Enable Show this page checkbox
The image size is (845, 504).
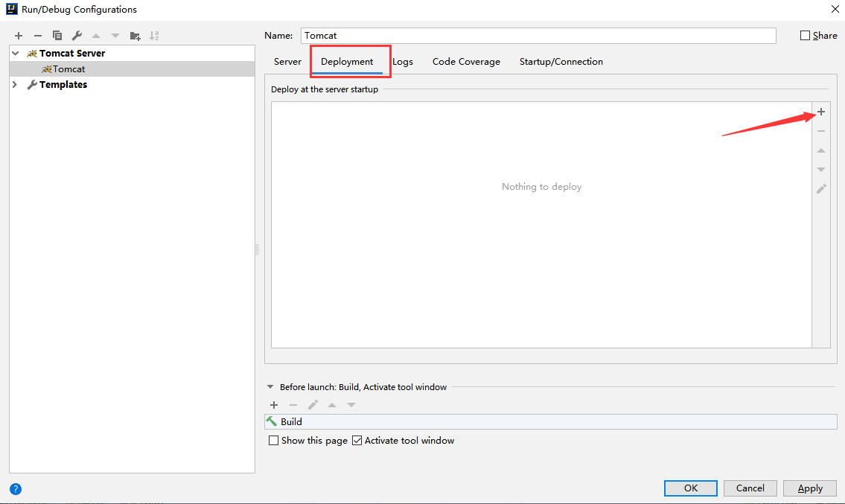(x=274, y=441)
